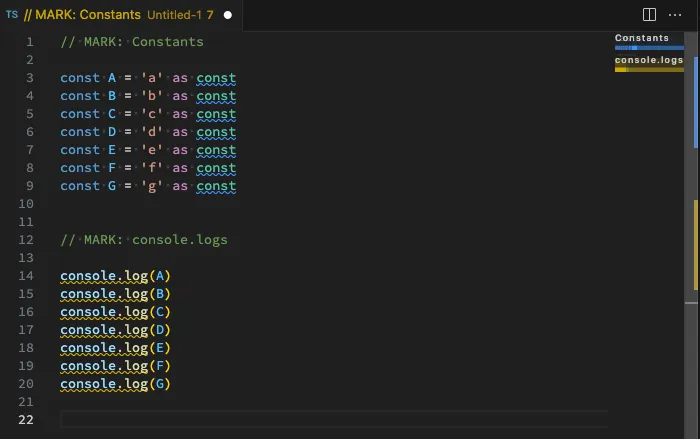Image resolution: width=700 pixels, height=439 pixels.
Task: Click the unsaved-changes dot on the tab
Action: coord(228,15)
